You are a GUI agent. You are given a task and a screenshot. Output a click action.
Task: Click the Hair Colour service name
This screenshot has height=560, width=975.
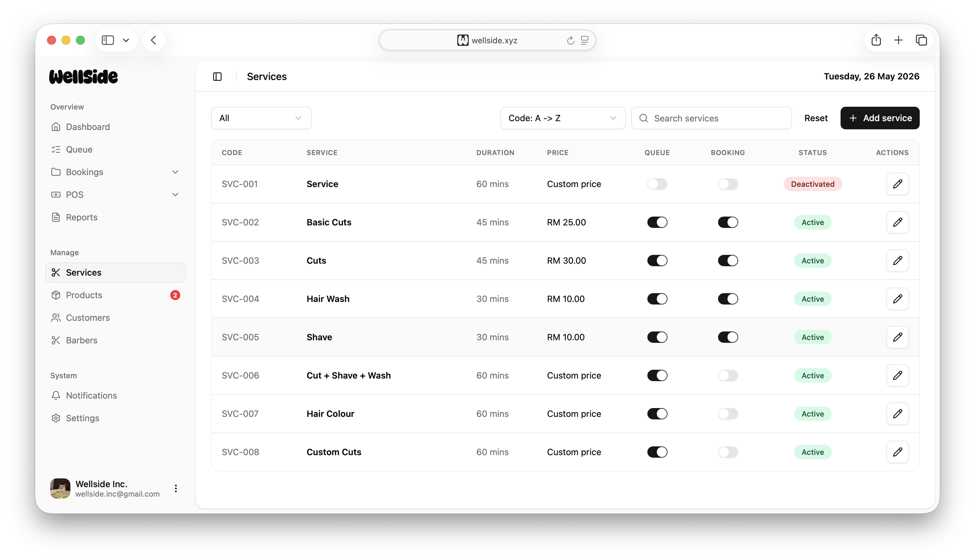(x=330, y=413)
